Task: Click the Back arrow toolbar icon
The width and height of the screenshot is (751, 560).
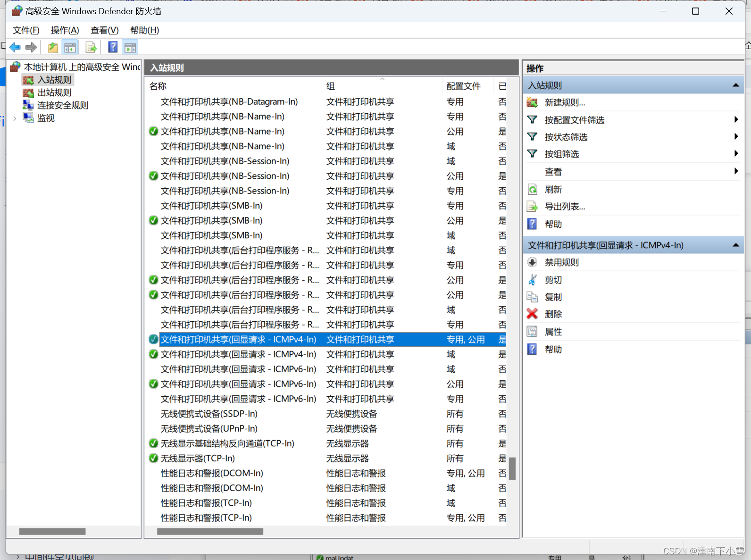Action: point(15,47)
